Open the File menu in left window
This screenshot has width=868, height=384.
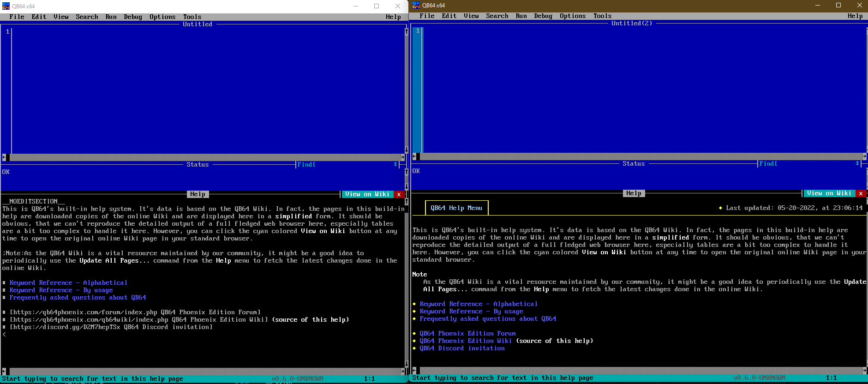click(17, 17)
